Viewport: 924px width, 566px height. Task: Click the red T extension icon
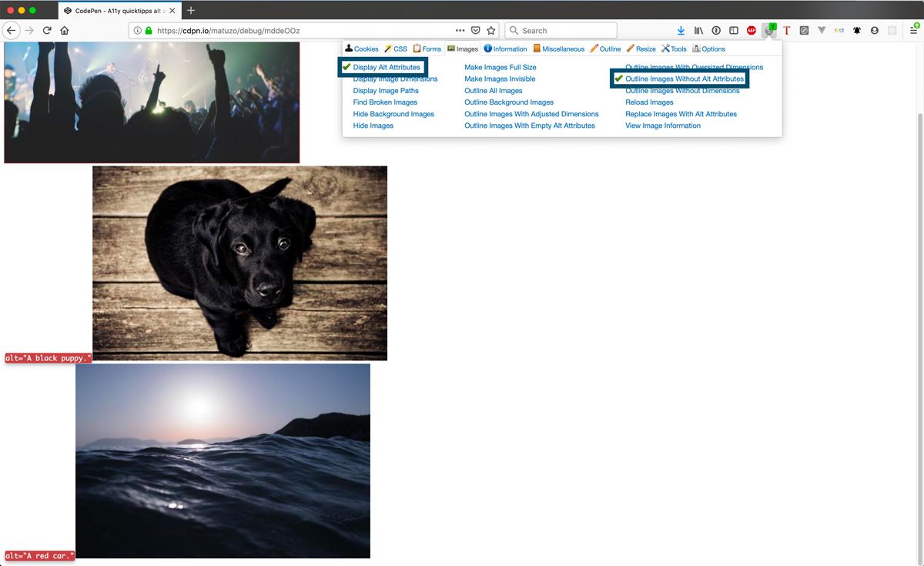tap(786, 31)
